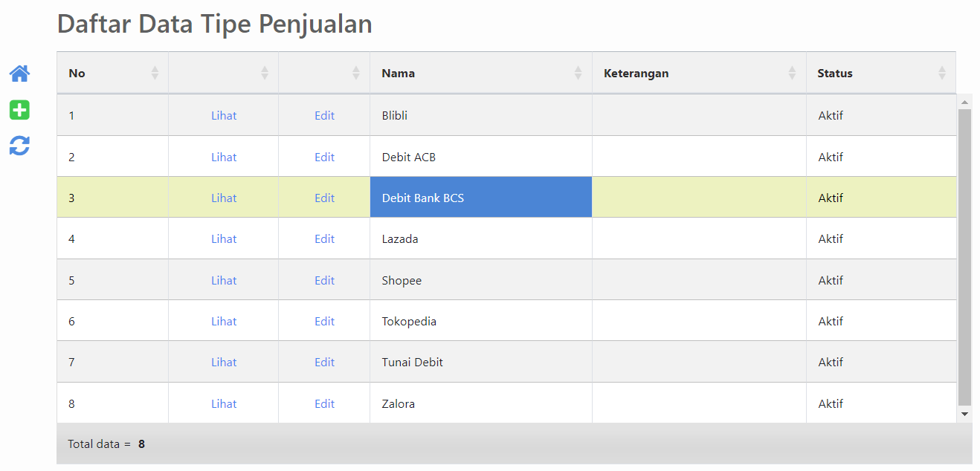
Task: Click the Total data count text
Action: pos(106,444)
